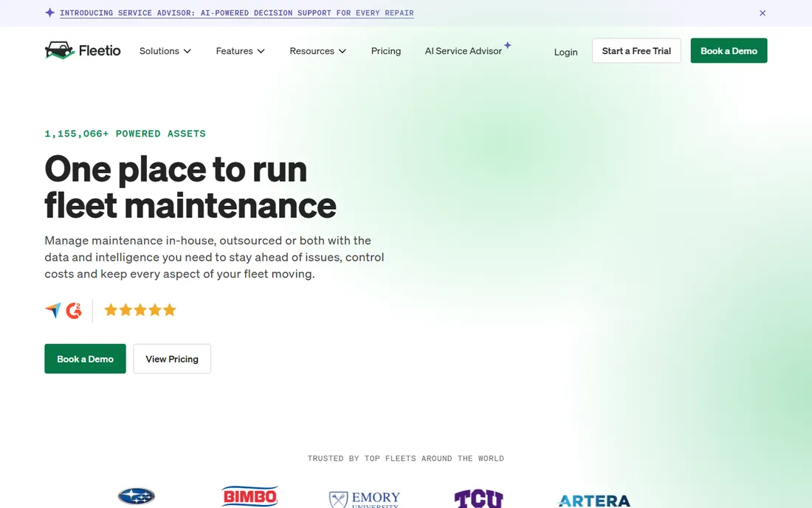Click Book a Demo in the header
The image size is (812, 508).
point(729,51)
